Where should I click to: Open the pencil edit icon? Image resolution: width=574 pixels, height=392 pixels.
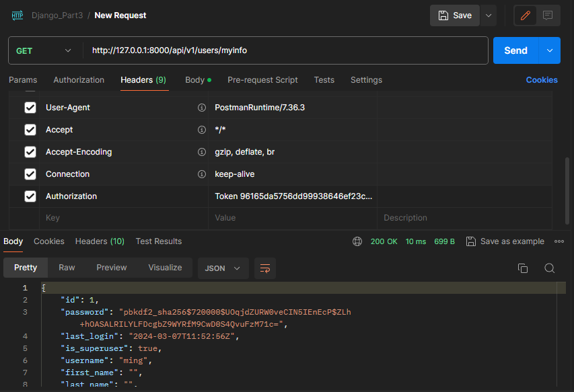coord(526,15)
